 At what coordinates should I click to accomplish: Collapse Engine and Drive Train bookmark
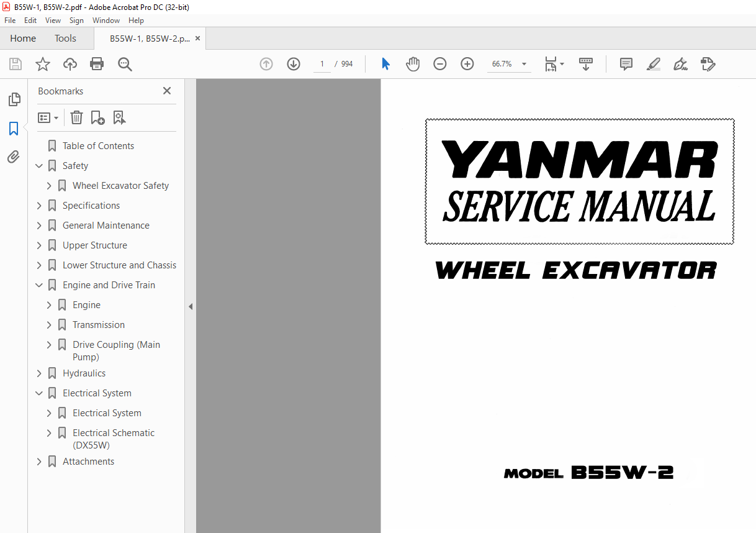click(x=39, y=285)
